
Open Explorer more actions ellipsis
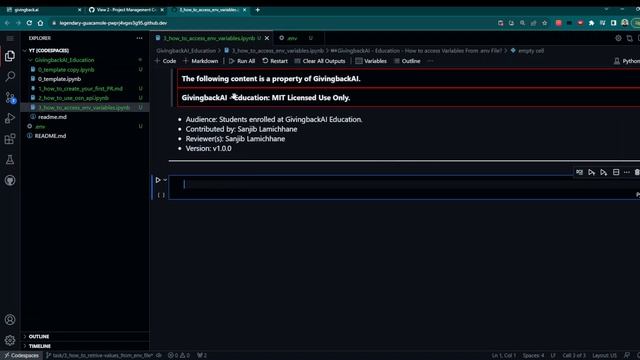[140, 38]
